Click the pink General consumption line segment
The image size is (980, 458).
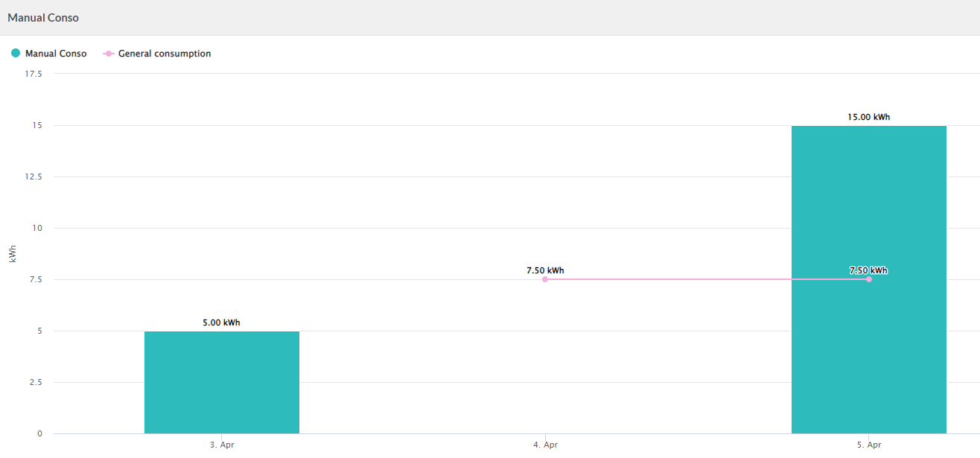coord(707,279)
